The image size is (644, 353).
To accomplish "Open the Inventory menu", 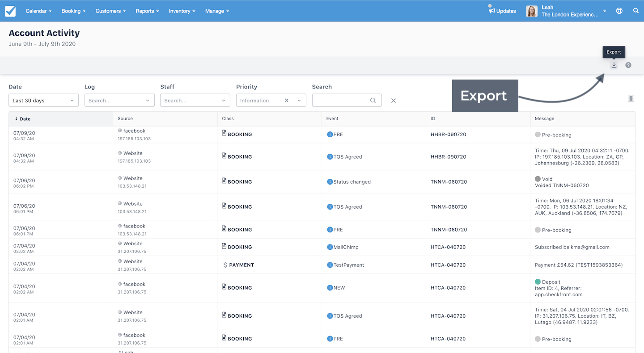I will pos(182,11).
